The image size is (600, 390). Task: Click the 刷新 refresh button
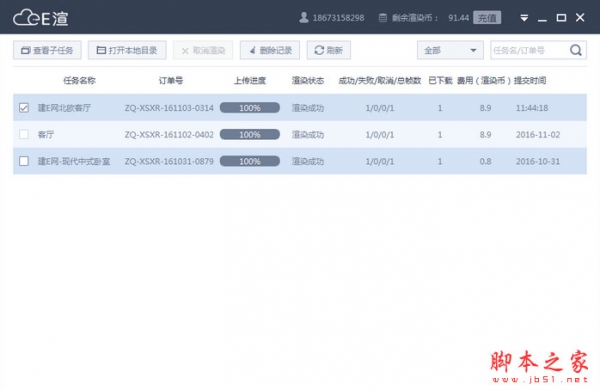(329, 50)
